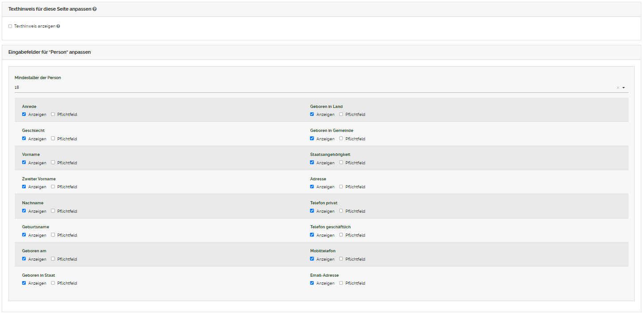This screenshot has width=644, height=314.
Task: Uncheck Anzeigen for Telefon privat
Action: tap(312, 211)
